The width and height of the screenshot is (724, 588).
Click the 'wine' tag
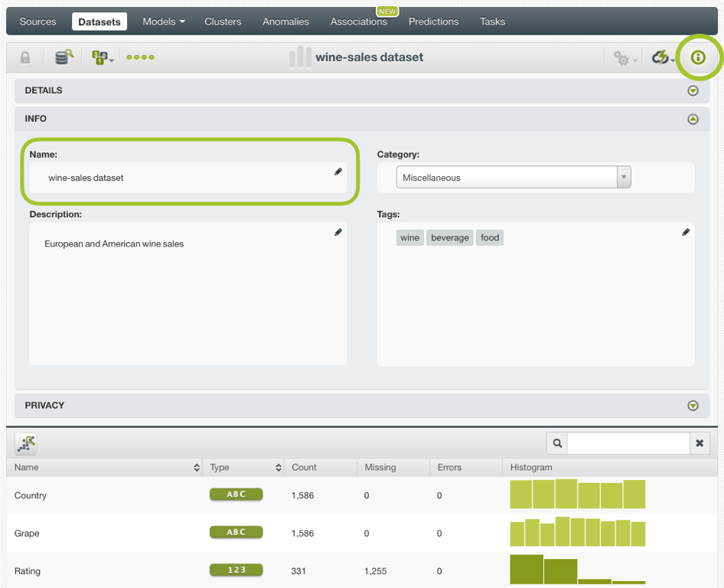[410, 238]
